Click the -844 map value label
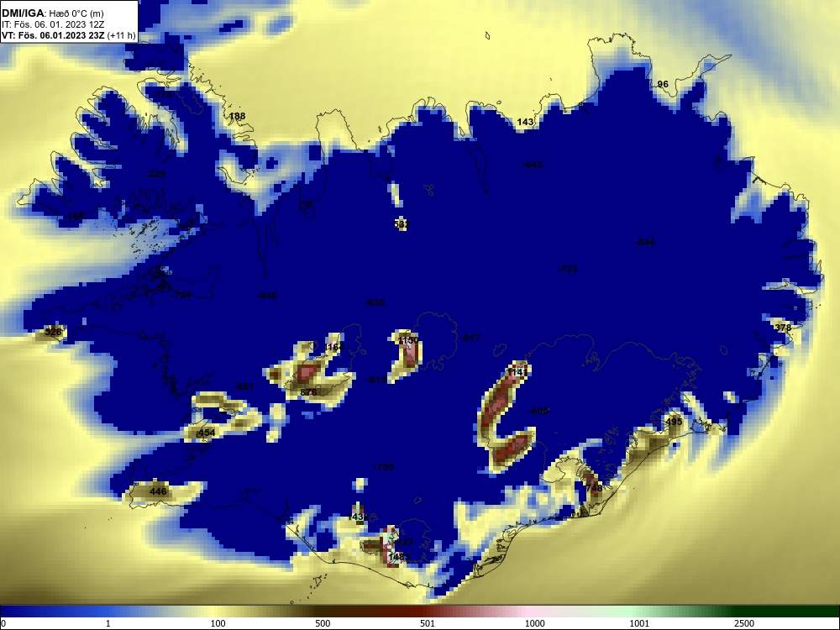840x630 pixels. (645, 242)
